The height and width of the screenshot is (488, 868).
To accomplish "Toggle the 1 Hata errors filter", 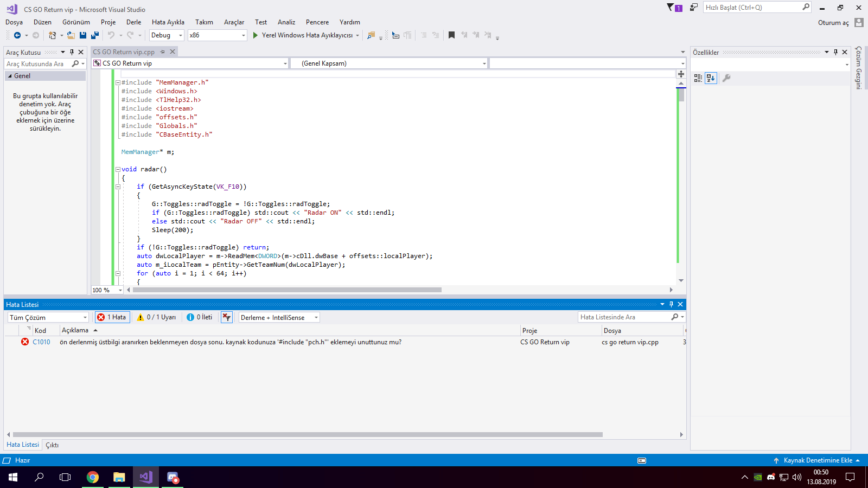I will coord(112,317).
